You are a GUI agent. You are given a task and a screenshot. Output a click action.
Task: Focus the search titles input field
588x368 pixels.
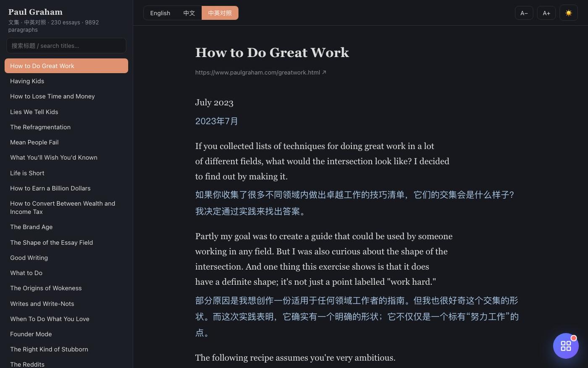pos(66,45)
